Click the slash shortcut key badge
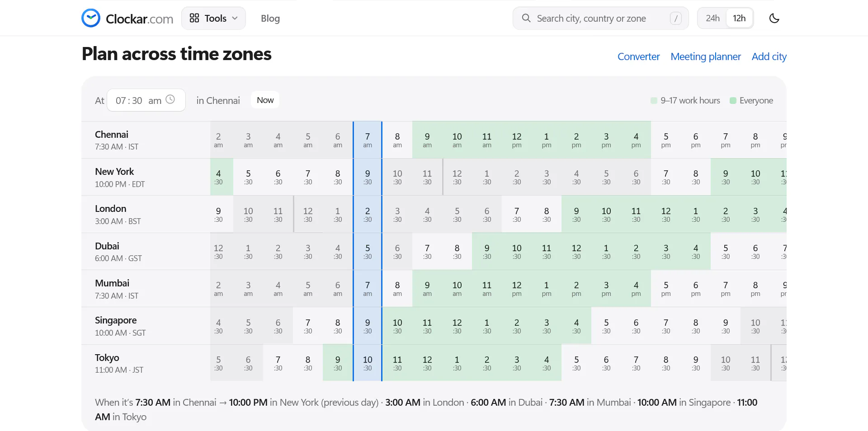 [x=675, y=19]
